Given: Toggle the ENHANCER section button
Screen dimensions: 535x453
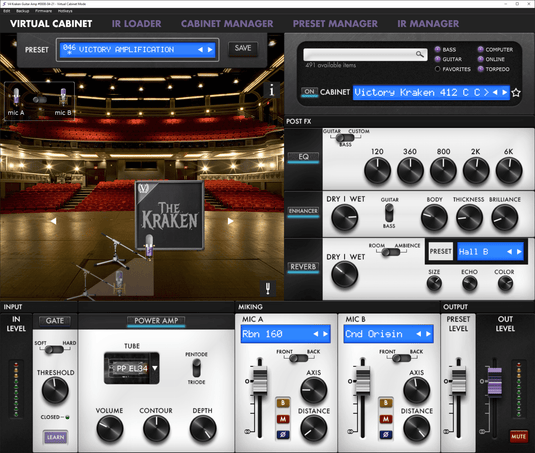Looking at the screenshot, I should click(x=303, y=211).
